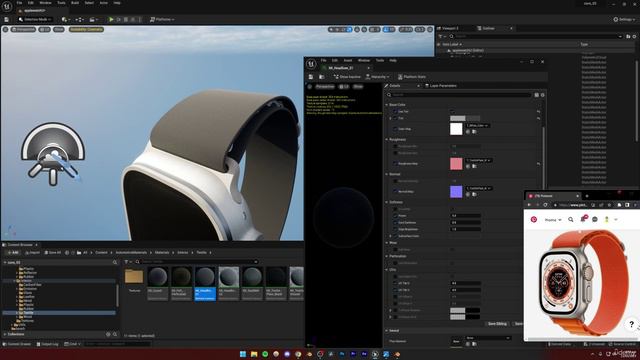
Task: Click the Save Sibling button
Action: click(x=497, y=324)
